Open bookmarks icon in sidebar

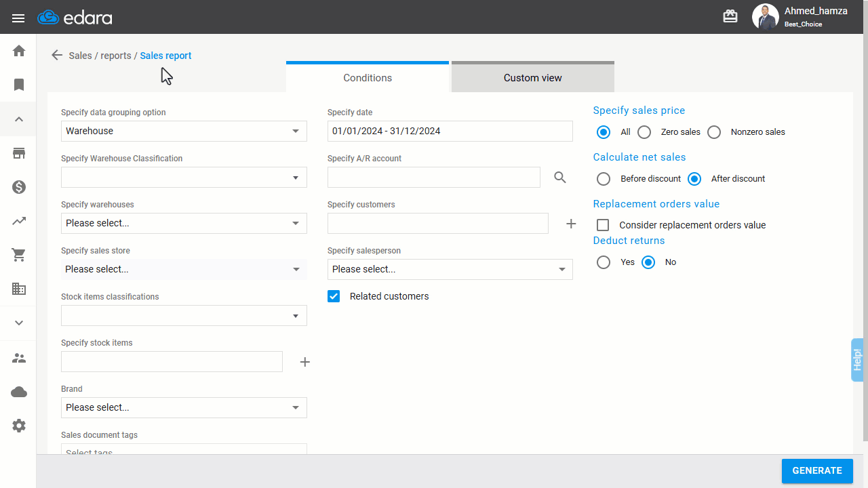pos(19,85)
